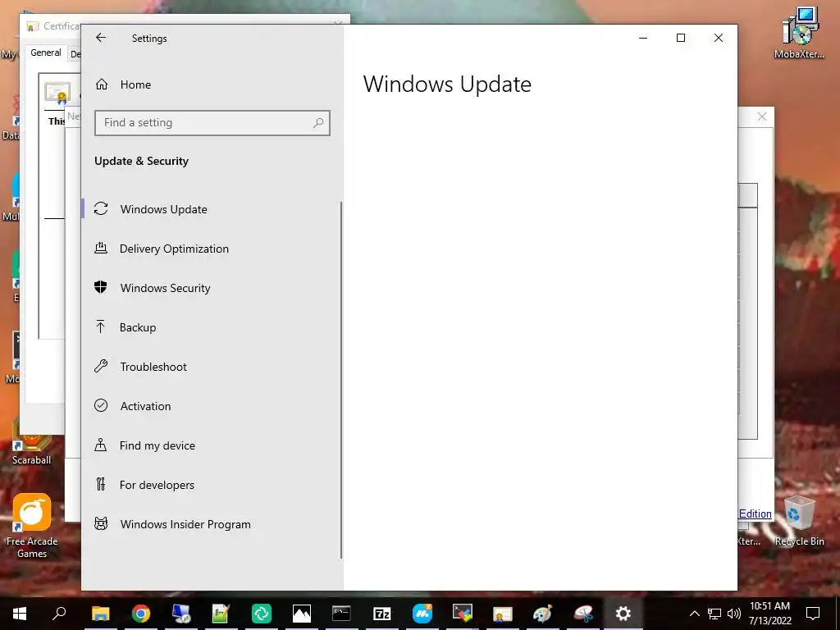Launch Google Chrome from the taskbar

141,614
